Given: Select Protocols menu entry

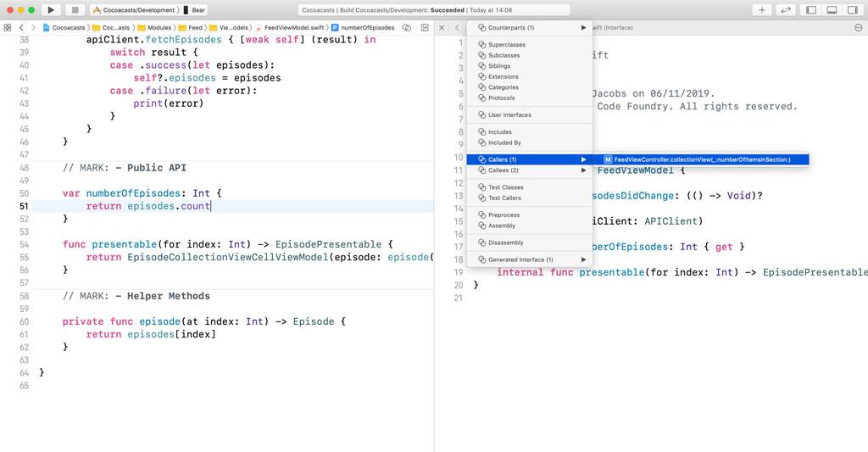Looking at the screenshot, I should (x=530, y=98).
